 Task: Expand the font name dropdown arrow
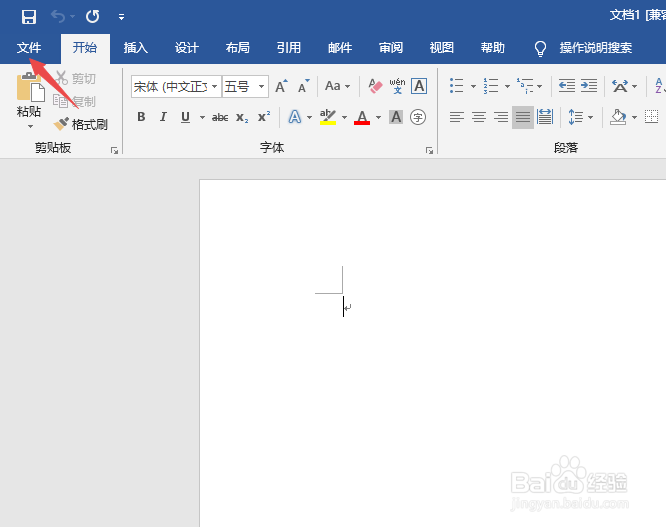pos(215,87)
